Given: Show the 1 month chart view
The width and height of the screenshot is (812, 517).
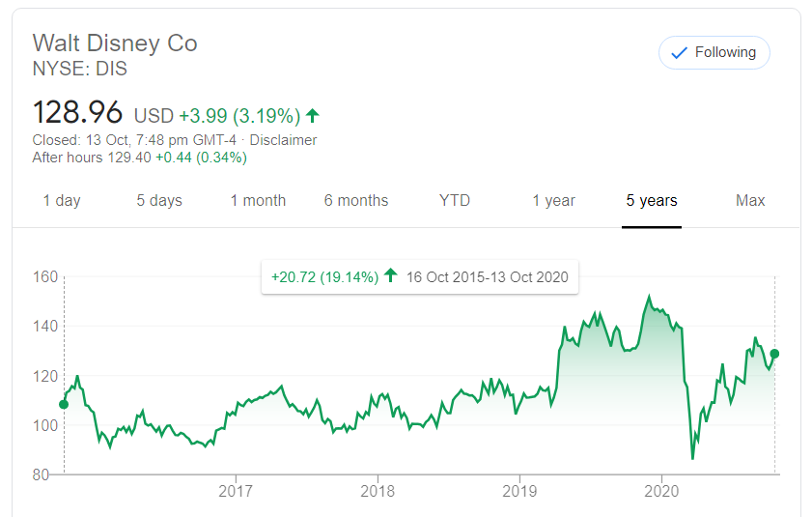Looking at the screenshot, I should pos(258,201).
